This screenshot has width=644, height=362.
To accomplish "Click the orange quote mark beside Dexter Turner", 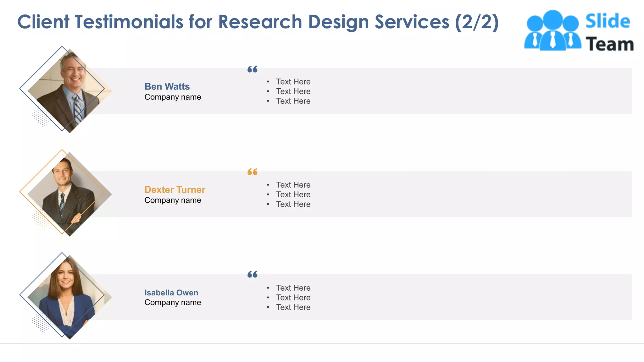I will [x=253, y=172].
